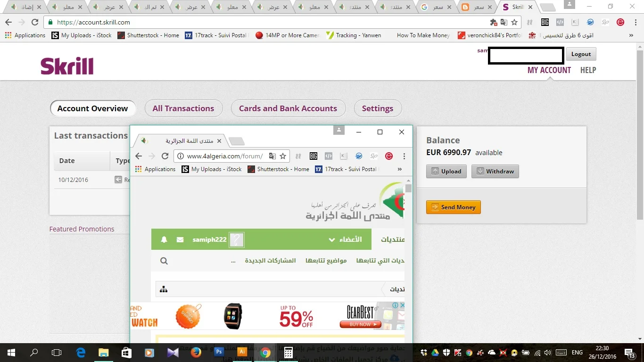The width and height of the screenshot is (644, 362).
Task: Open Photoshop from the taskbar
Action: pyautogui.click(x=219, y=352)
